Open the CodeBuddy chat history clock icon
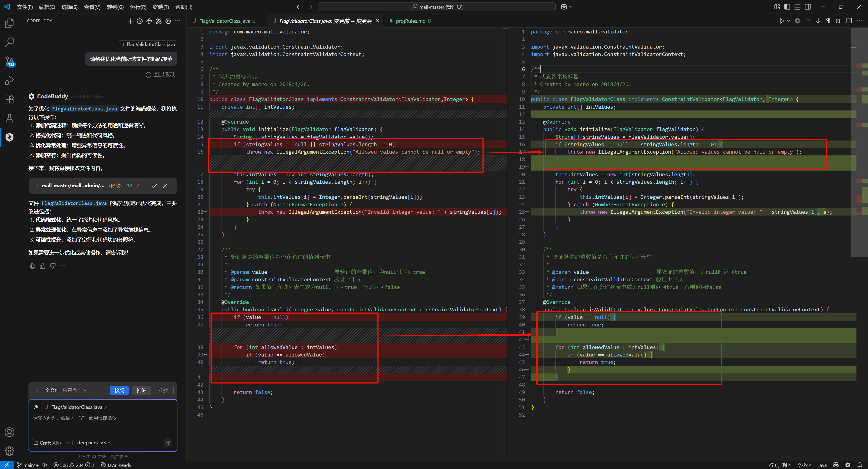This screenshot has height=469, width=868. point(140,21)
